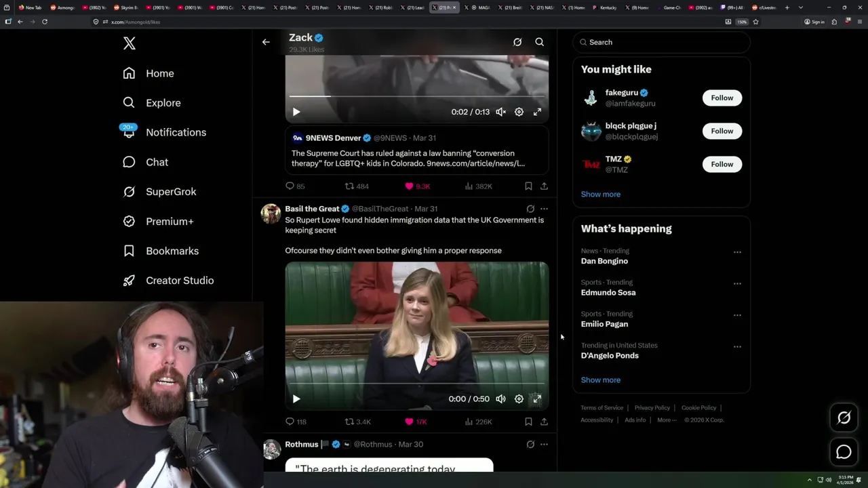The width and height of the screenshot is (868, 488).
Task: Show more under What's happening
Action: tap(601, 380)
